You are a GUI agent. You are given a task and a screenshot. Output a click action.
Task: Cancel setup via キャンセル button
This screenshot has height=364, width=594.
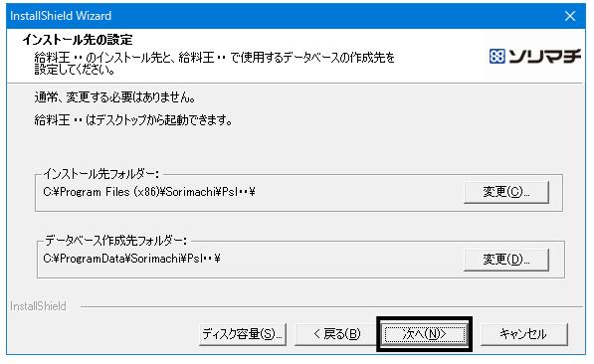click(524, 334)
